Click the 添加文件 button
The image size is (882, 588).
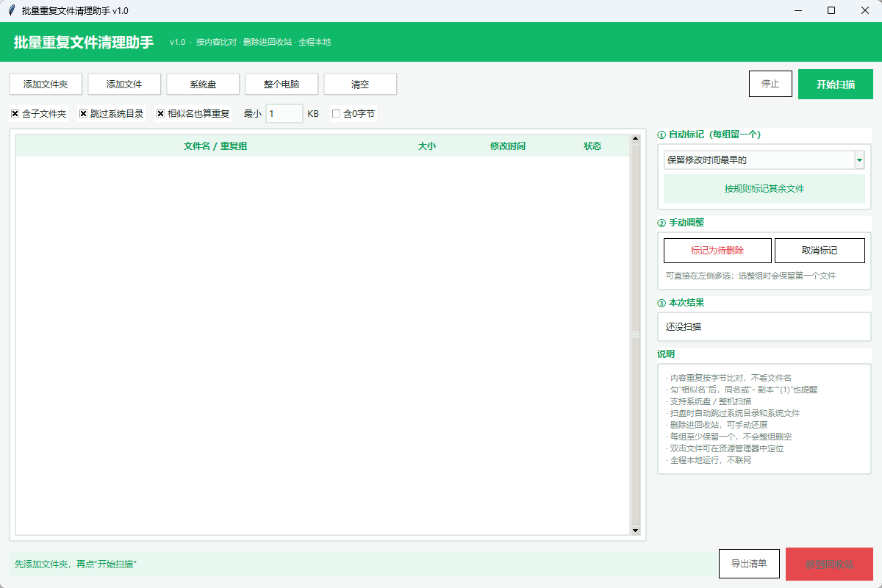(x=124, y=85)
